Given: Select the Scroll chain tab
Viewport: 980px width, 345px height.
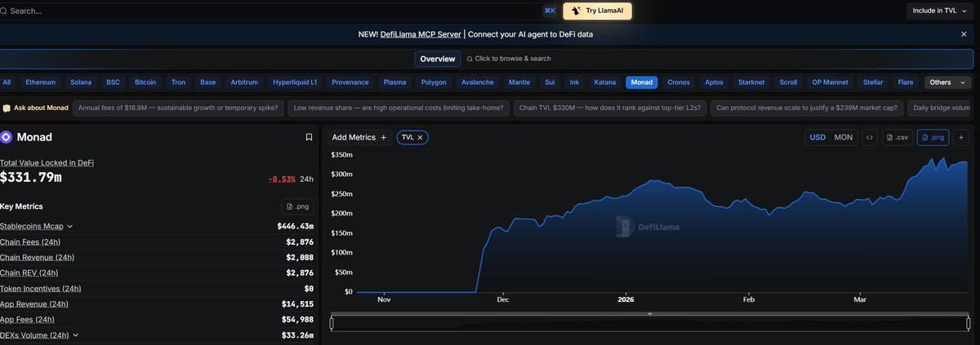Looking at the screenshot, I should click(x=788, y=82).
